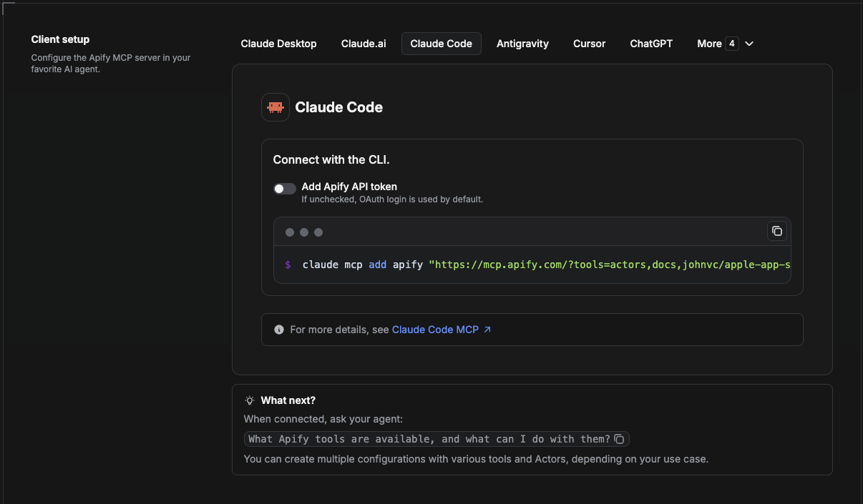The image size is (863, 504).
Task: Click 'Configure the Apify MCP server' description
Action: point(111,64)
